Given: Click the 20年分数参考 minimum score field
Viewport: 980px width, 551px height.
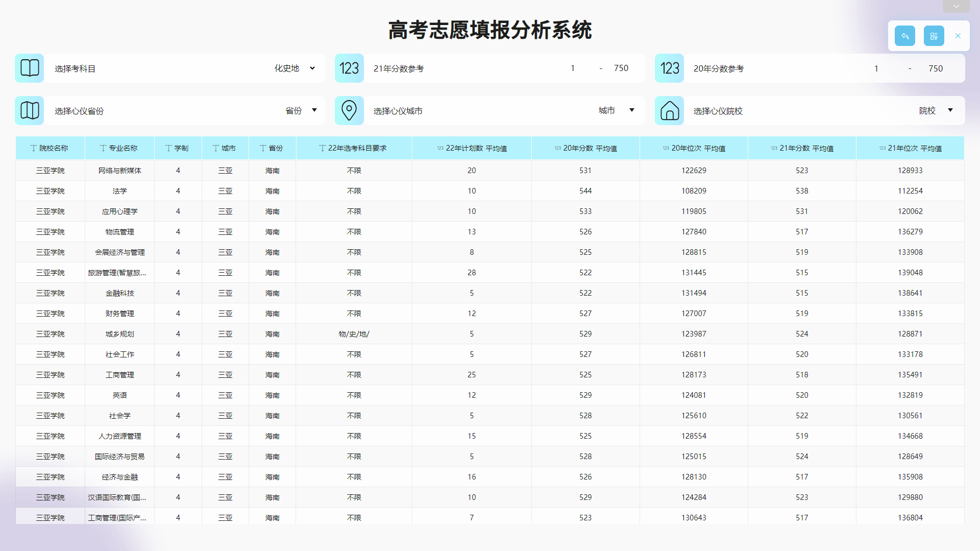Looking at the screenshot, I should tap(876, 68).
